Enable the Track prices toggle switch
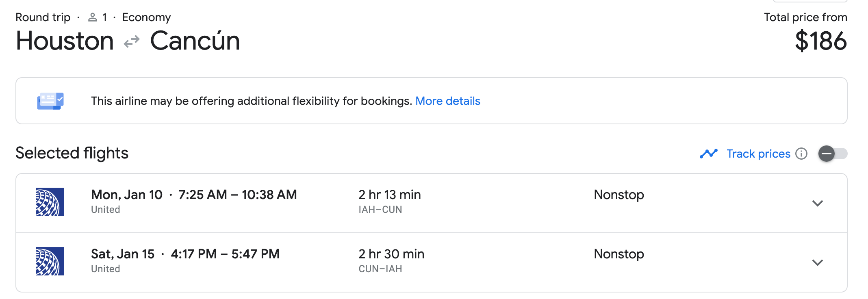The height and width of the screenshot is (299, 868). pyautogui.click(x=832, y=154)
